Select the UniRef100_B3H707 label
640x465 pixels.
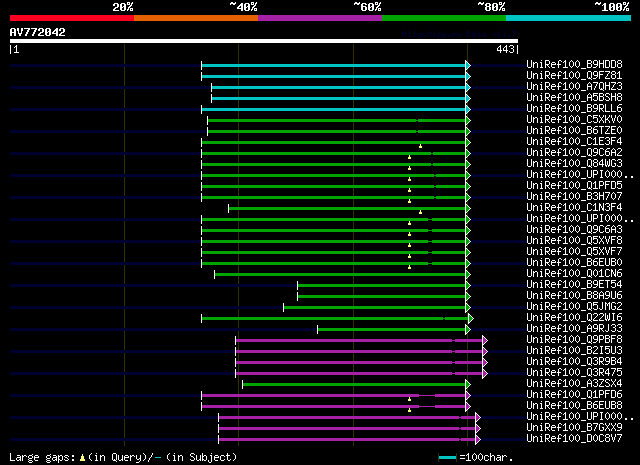574,197
